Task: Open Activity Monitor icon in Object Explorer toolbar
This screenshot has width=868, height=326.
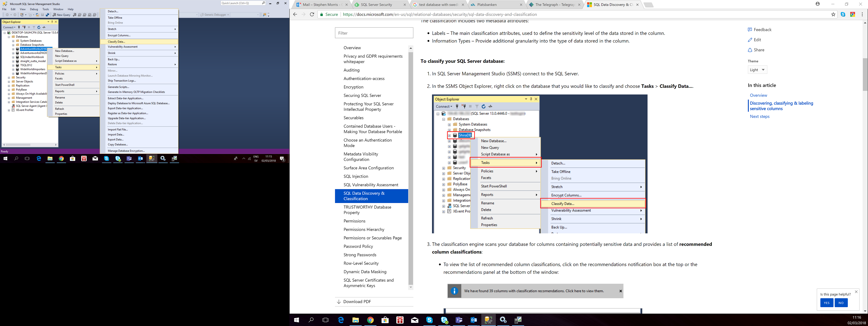Action: (44, 27)
